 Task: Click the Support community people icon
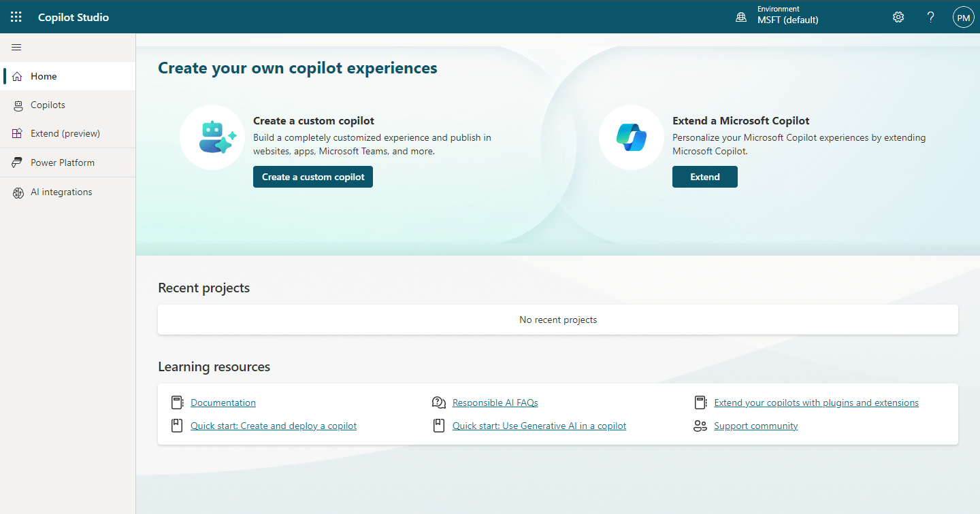(x=700, y=426)
